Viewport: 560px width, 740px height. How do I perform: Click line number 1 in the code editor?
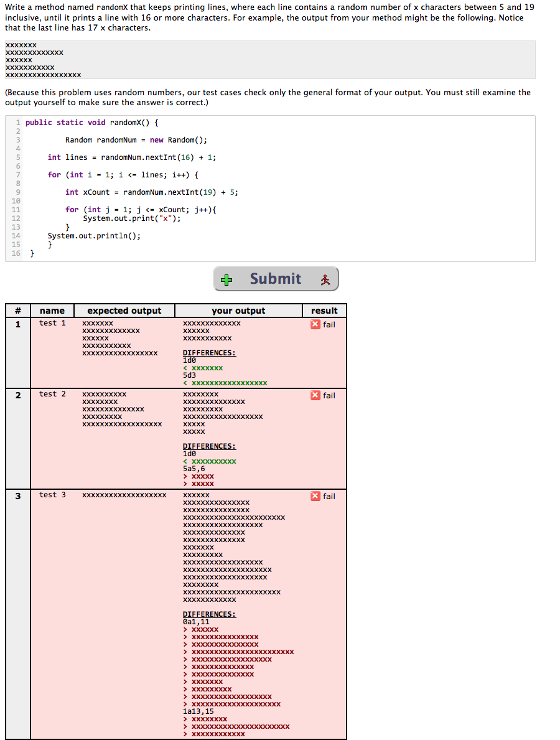coord(16,123)
